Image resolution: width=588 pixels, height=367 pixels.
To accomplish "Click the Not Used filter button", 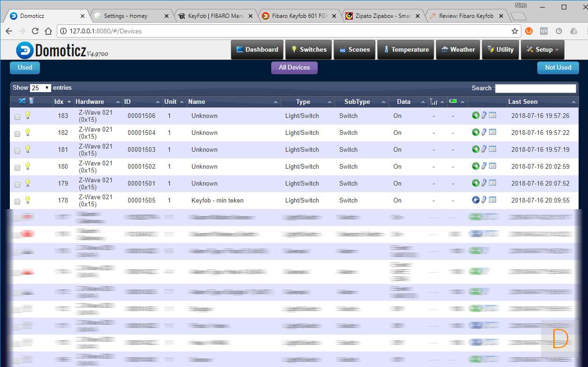I will [x=557, y=68].
